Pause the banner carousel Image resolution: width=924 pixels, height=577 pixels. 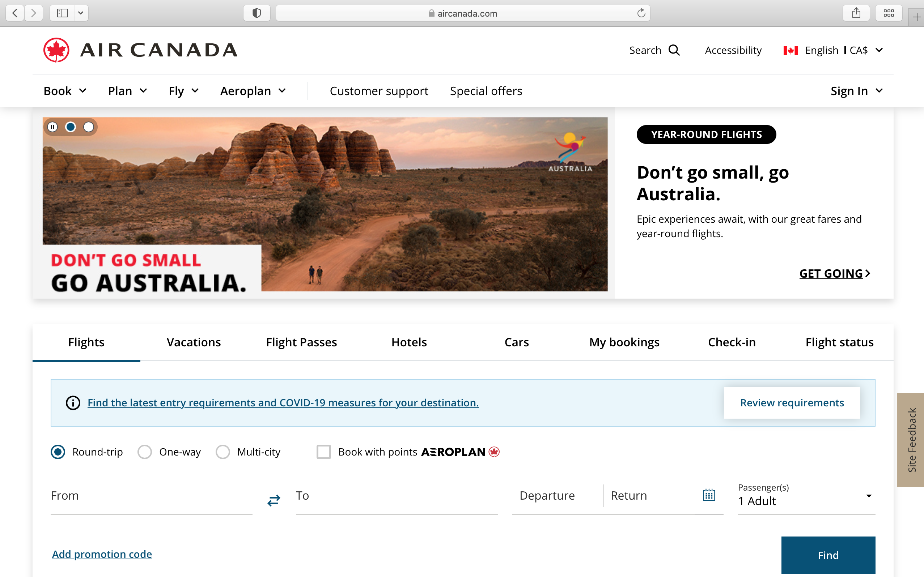pos(53,127)
